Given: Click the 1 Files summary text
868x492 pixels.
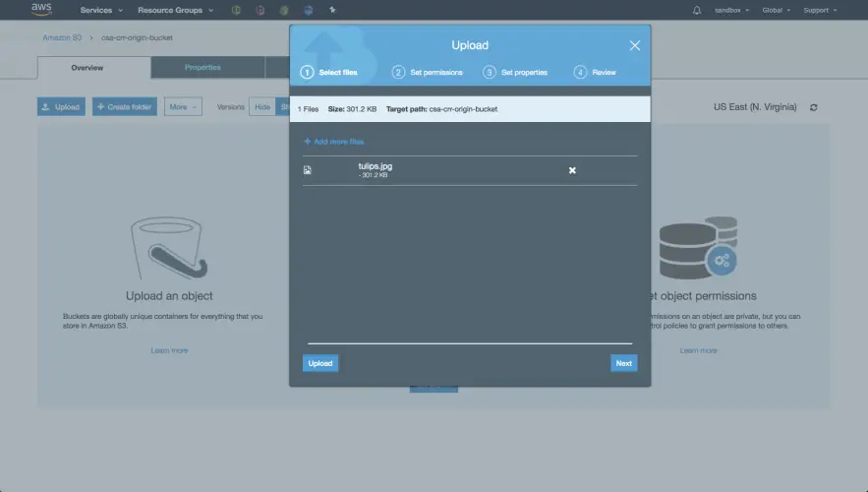Looking at the screenshot, I should [x=308, y=109].
